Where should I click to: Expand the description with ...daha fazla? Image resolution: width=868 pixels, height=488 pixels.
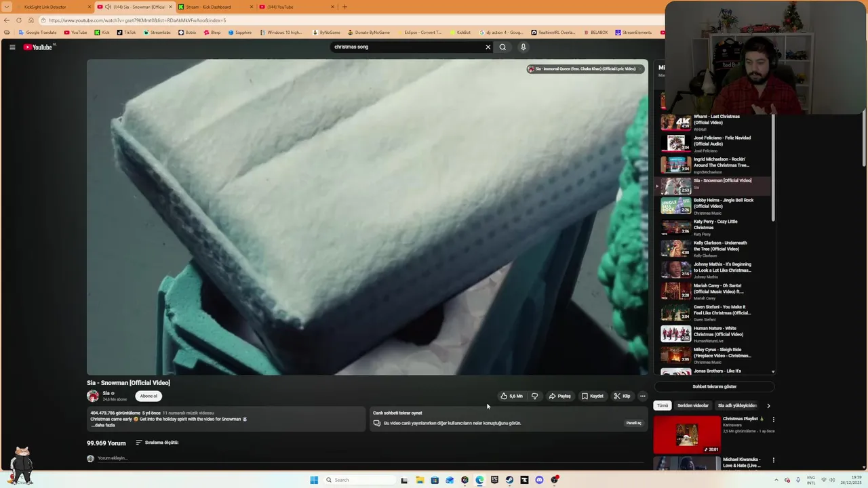[x=103, y=425]
